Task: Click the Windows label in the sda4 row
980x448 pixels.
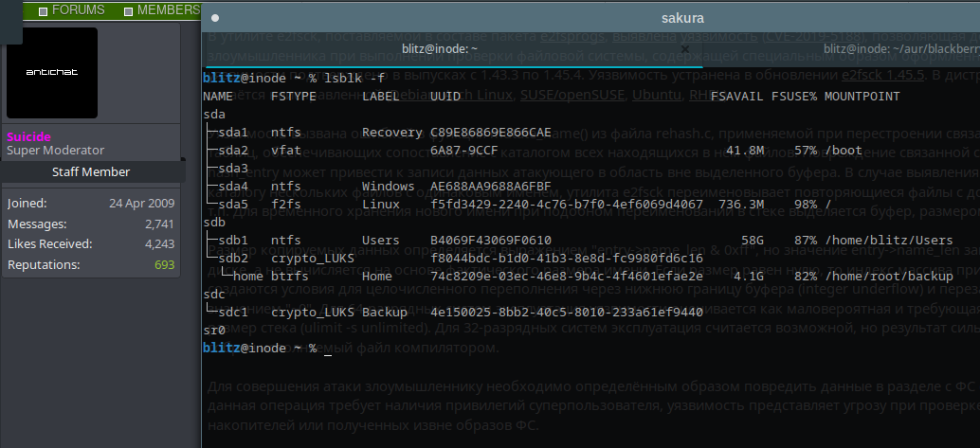Action: click(389, 187)
